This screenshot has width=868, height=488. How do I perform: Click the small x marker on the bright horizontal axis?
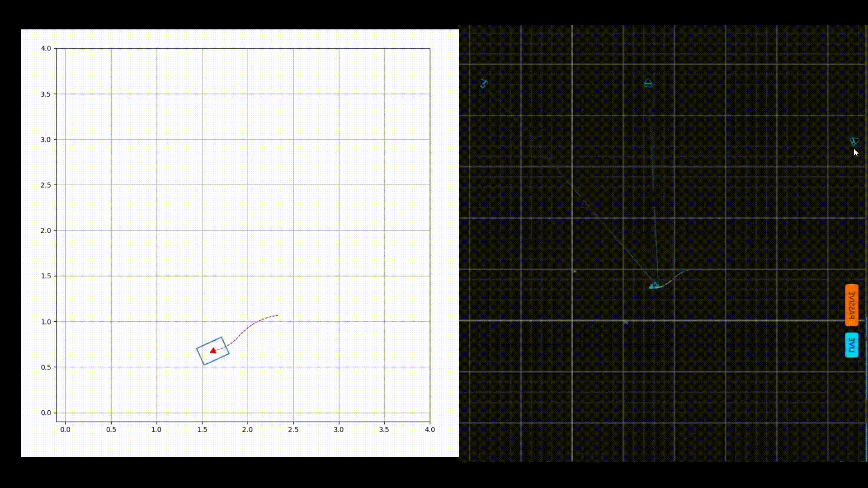pos(626,322)
